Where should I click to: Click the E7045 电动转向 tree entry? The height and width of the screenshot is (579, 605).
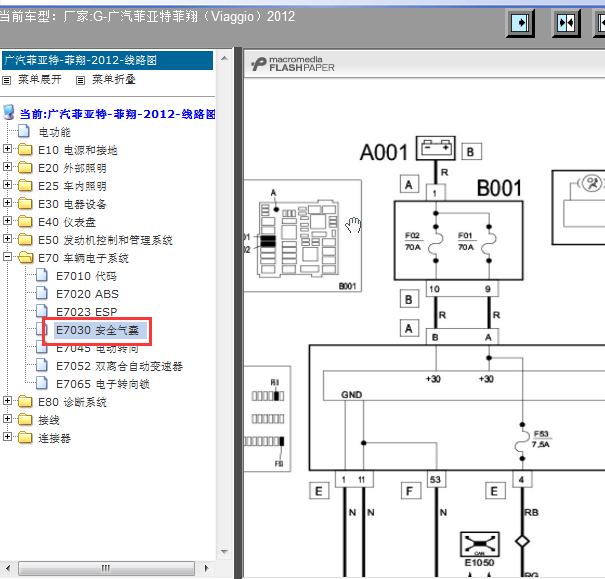[97, 348]
